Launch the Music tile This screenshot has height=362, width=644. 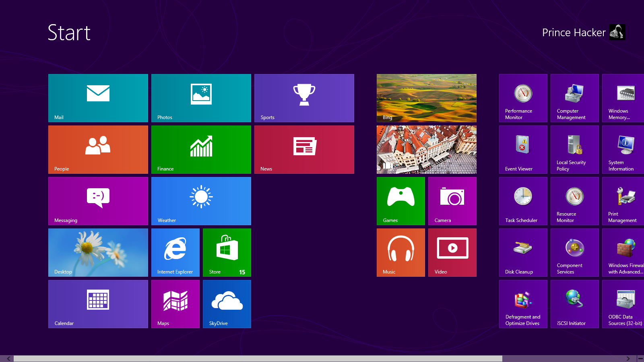point(401,253)
